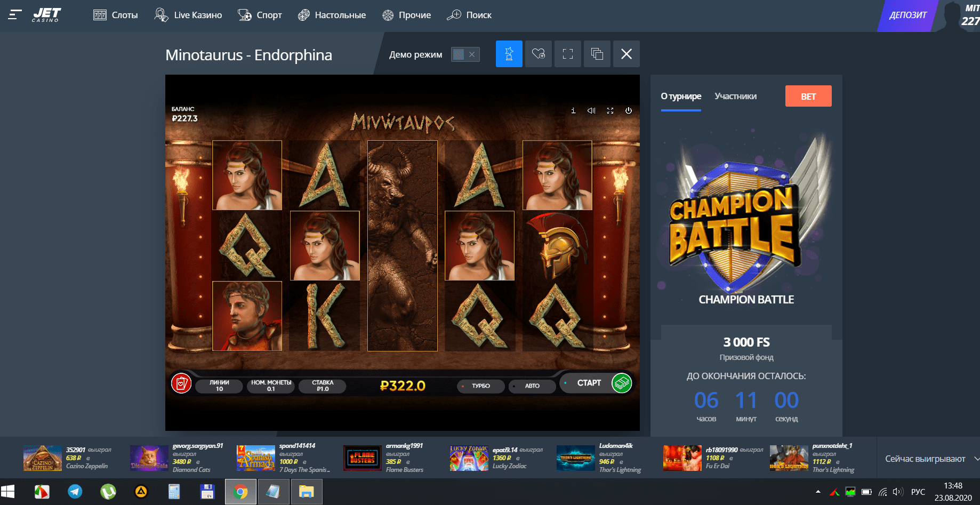980x505 pixels.
Task: Open the Flame Busters game thumbnail
Action: pyautogui.click(x=363, y=458)
